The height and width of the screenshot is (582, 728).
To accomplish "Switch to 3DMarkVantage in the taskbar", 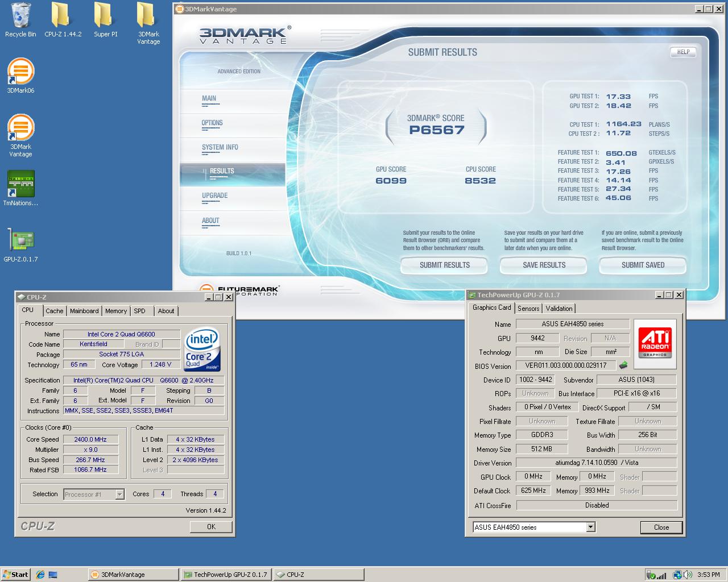I will pyautogui.click(x=134, y=575).
